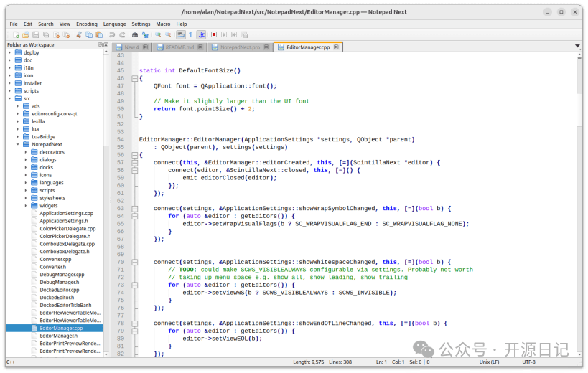Image resolution: width=588 pixels, height=373 pixels.
Task: Close the New 4 tab
Action: coord(145,47)
